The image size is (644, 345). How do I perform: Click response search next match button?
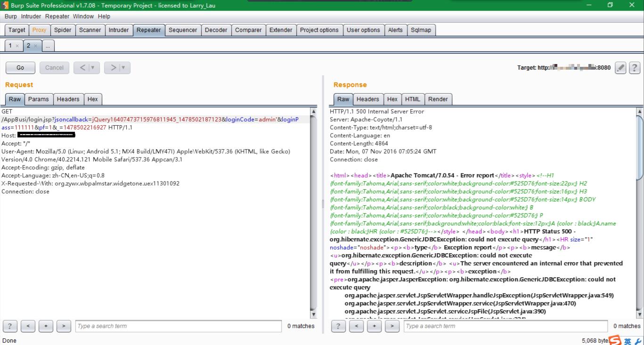(392, 326)
